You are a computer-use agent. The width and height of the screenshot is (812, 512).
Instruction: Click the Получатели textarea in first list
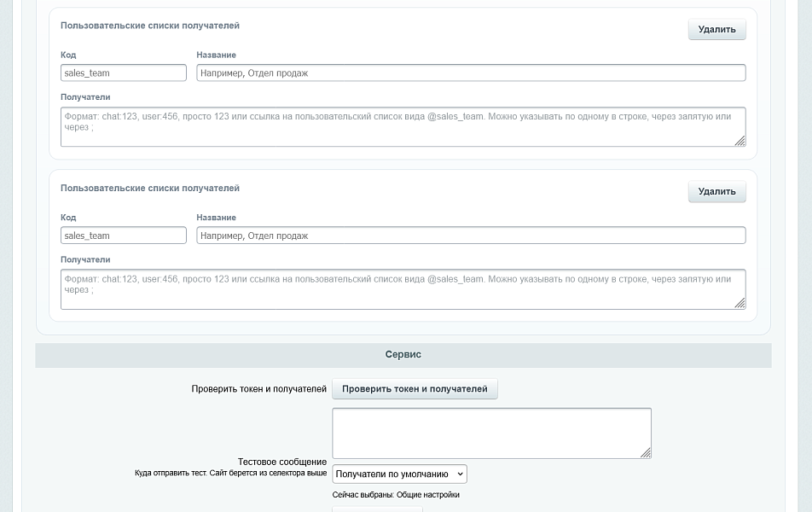click(x=403, y=126)
